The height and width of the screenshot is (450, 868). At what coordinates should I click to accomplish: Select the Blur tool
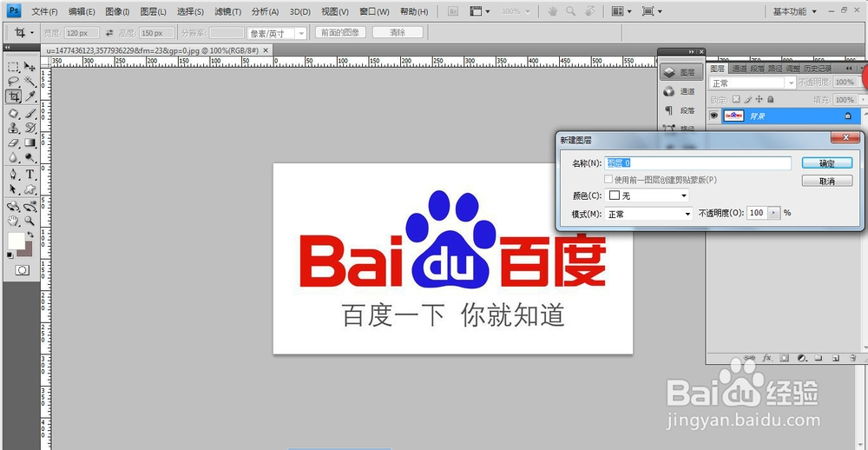tap(13, 157)
